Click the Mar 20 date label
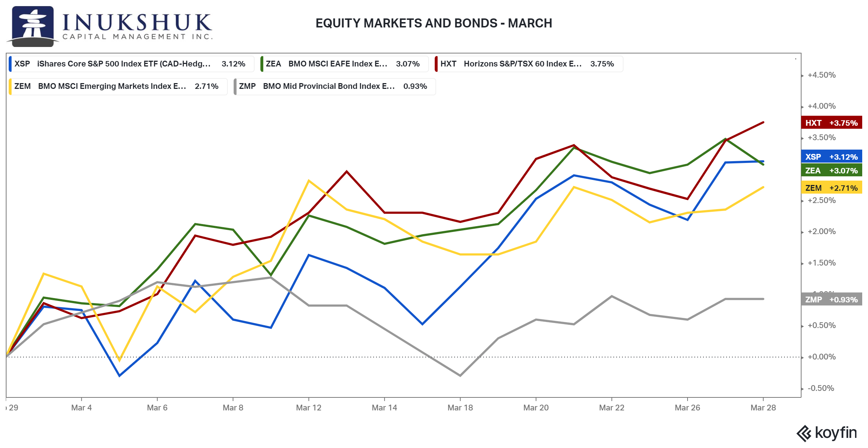Image resolution: width=868 pixels, height=448 pixels. click(536, 408)
